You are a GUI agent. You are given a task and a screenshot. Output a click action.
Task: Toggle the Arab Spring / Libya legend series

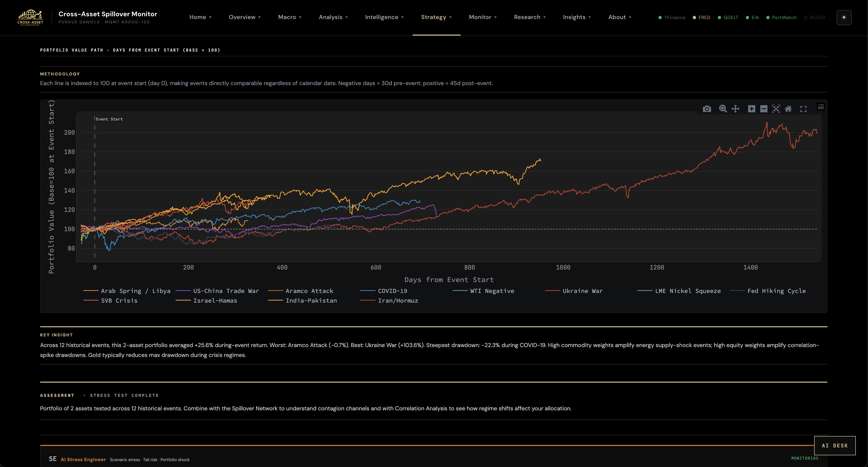[127, 291]
